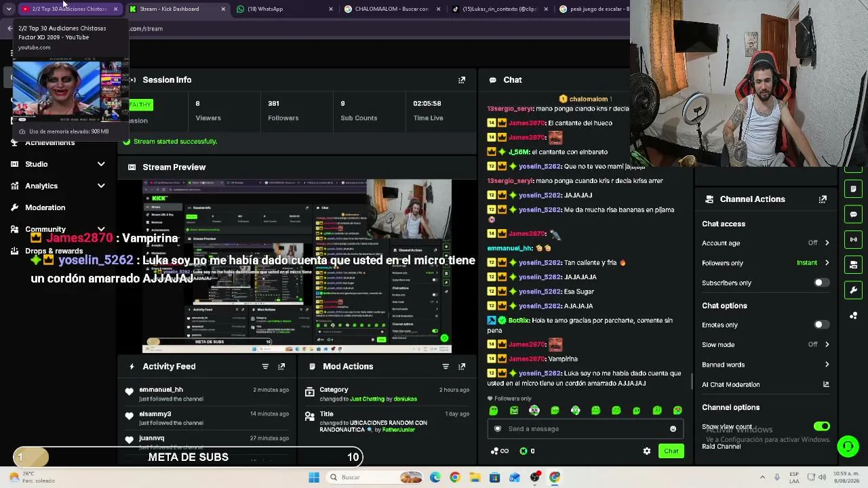Switch to the Lukas_sin_contexto TikTok tab
Image resolution: width=868 pixels, height=488 pixels.
pyautogui.click(x=500, y=9)
